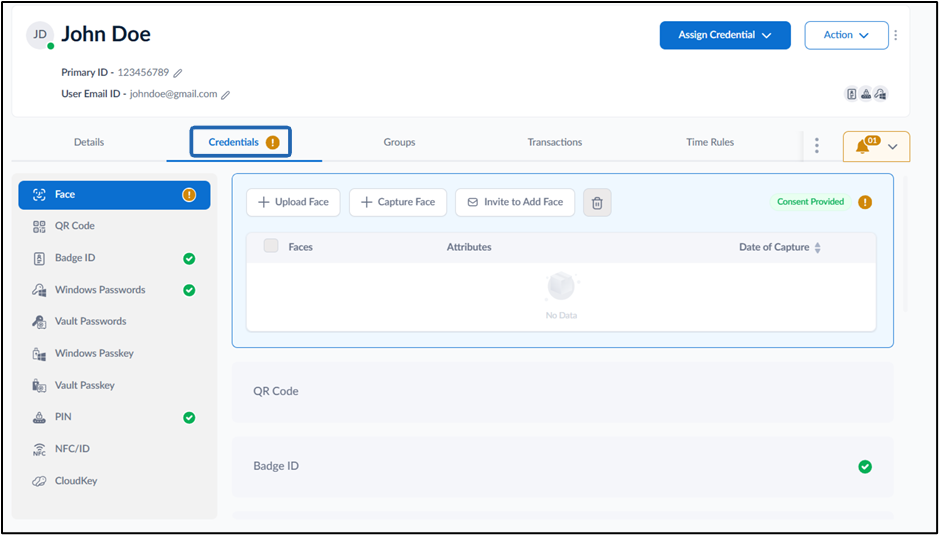The height and width of the screenshot is (535, 939).
Task: Edit User Email ID pencil icon
Action: coord(226,95)
